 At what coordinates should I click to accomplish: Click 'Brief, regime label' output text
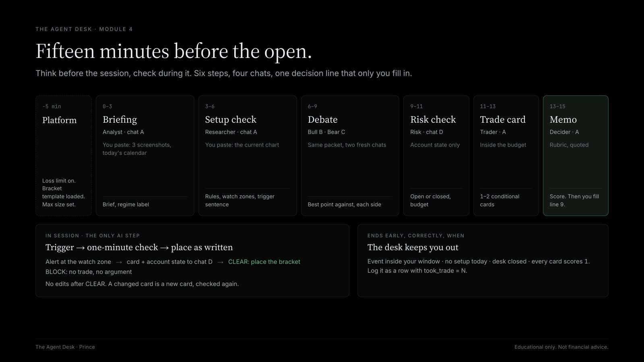(x=126, y=204)
